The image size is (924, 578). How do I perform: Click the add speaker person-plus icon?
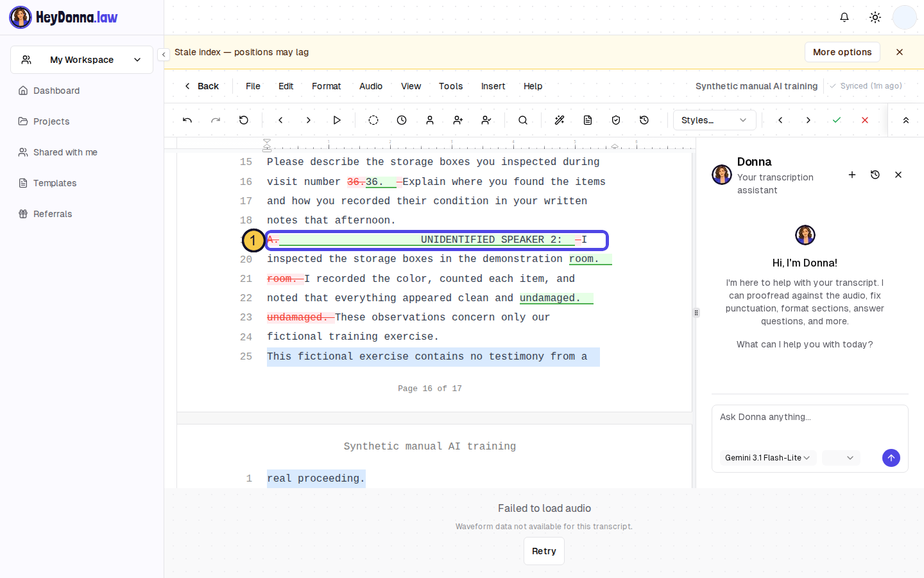pos(458,120)
